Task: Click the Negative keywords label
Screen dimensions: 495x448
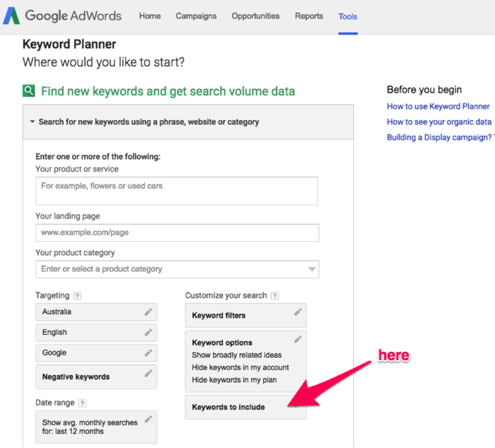Action: point(76,377)
